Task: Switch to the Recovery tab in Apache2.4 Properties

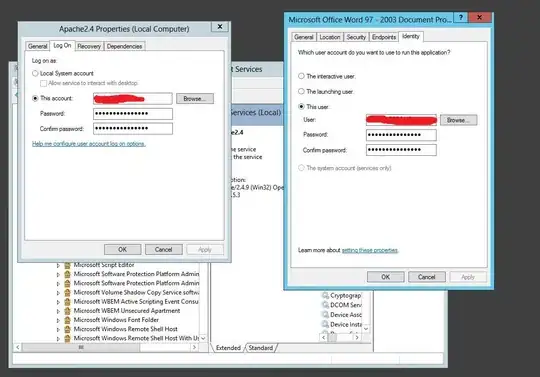Action: 89,46
